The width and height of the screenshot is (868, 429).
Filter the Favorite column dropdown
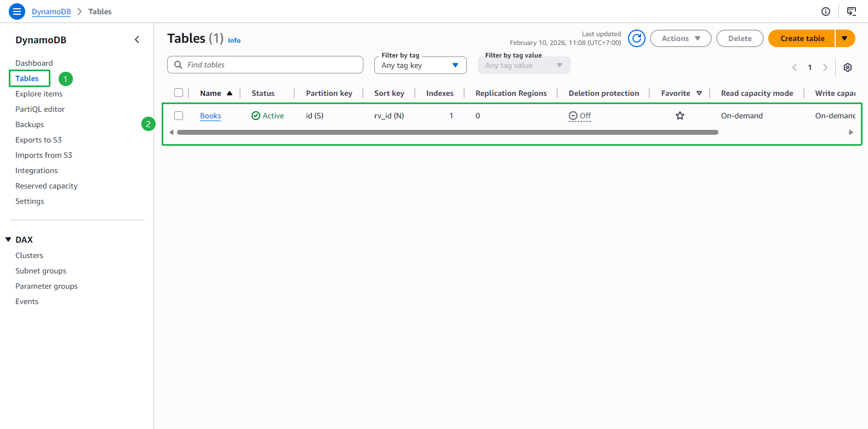(699, 93)
